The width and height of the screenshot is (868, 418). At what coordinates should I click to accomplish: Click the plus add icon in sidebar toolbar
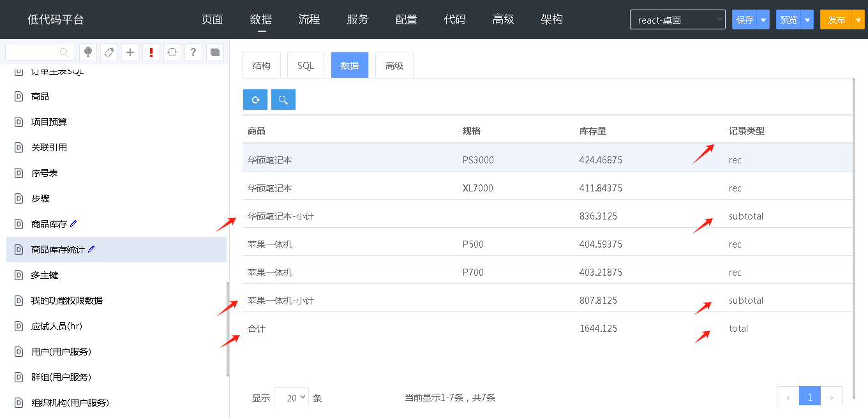[x=130, y=52]
